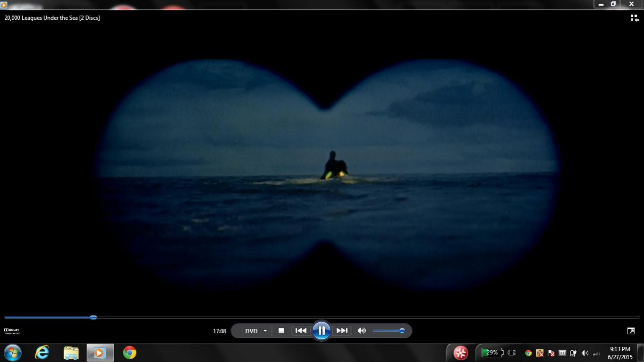Stop the movie with the Stop button
Screen dimensions: 644x362
click(281, 331)
